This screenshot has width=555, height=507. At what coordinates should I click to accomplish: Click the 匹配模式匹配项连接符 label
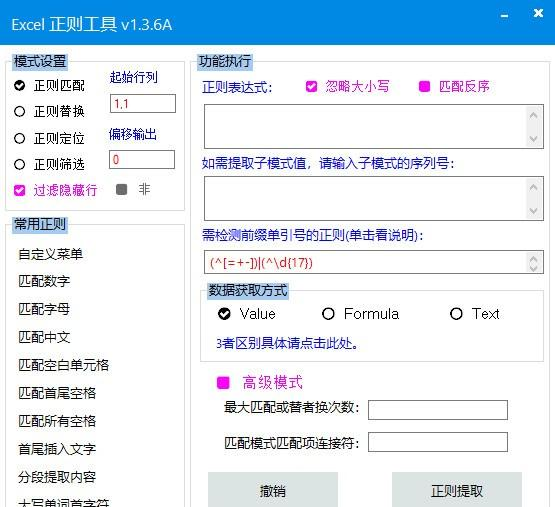pyautogui.click(x=292, y=443)
